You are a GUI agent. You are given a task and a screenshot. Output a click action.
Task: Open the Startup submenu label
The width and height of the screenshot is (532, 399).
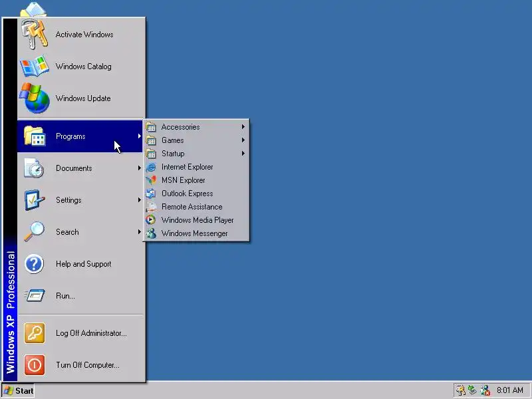[x=173, y=154]
